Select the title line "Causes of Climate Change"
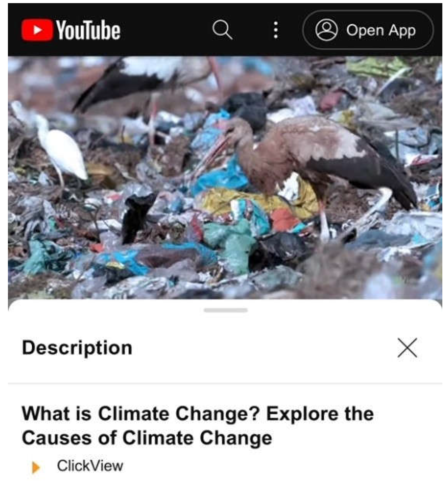 tap(147, 438)
